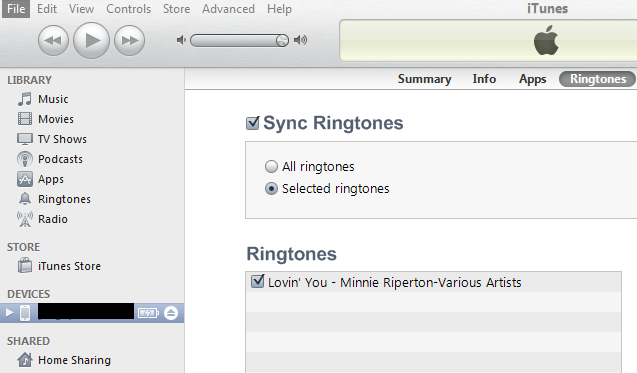Open Podcasts in the library sidebar
Viewport: 637px width, 373px height.
click(x=60, y=159)
